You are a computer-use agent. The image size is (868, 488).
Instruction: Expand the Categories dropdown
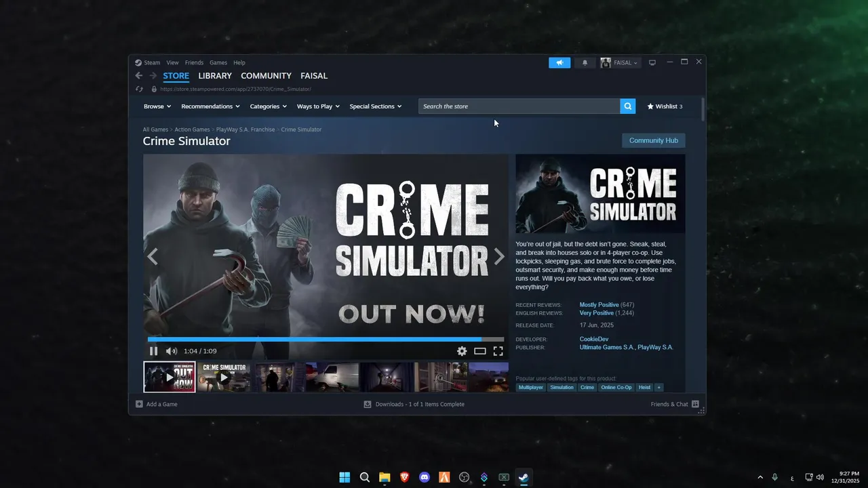click(268, 106)
